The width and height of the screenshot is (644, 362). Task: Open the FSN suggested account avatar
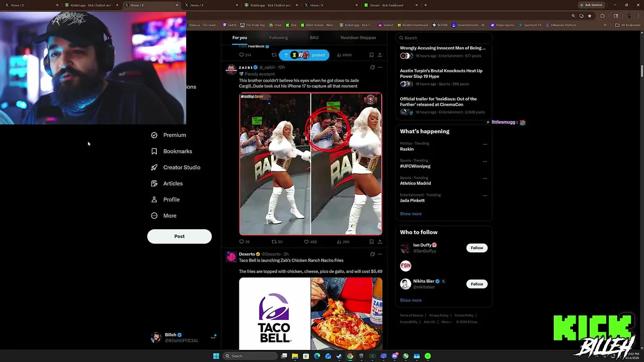(406, 266)
